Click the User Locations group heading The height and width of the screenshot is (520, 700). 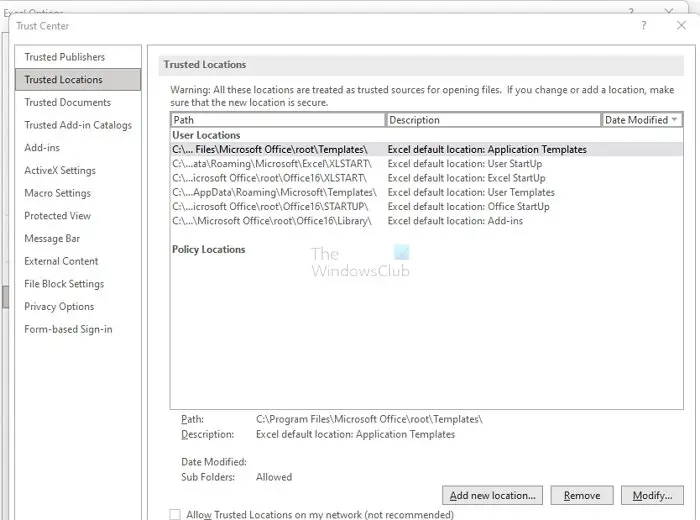pyautogui.click(x=206, y=135)
